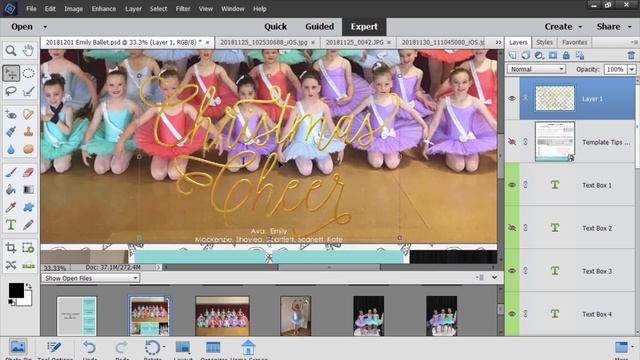This screenshot has width=640, height=360.
Task: Toggle link icon on Text Box 1 layer
Action: point(526,185)
